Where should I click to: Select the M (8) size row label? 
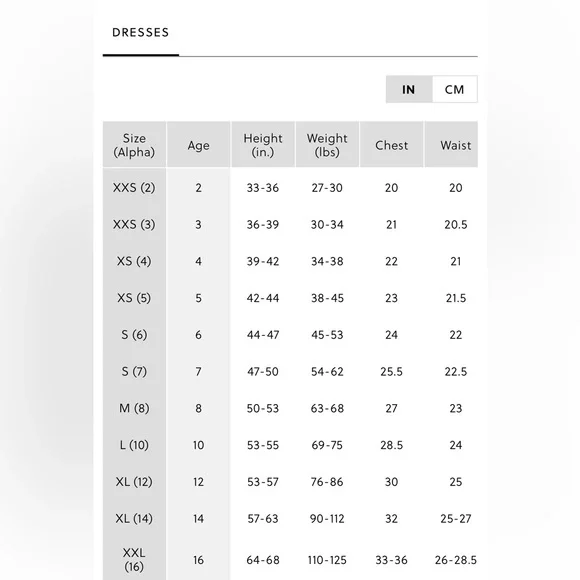pos(134,408)
